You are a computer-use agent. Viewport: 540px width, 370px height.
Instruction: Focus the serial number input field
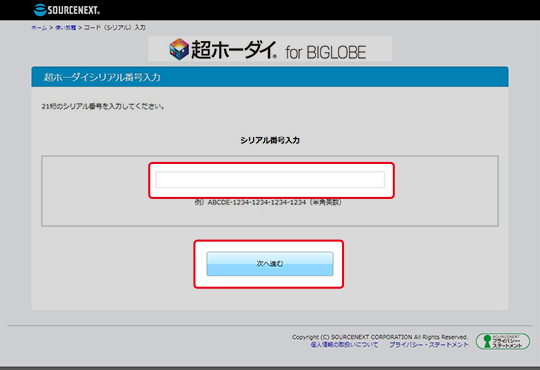click(x=270, y=179)
